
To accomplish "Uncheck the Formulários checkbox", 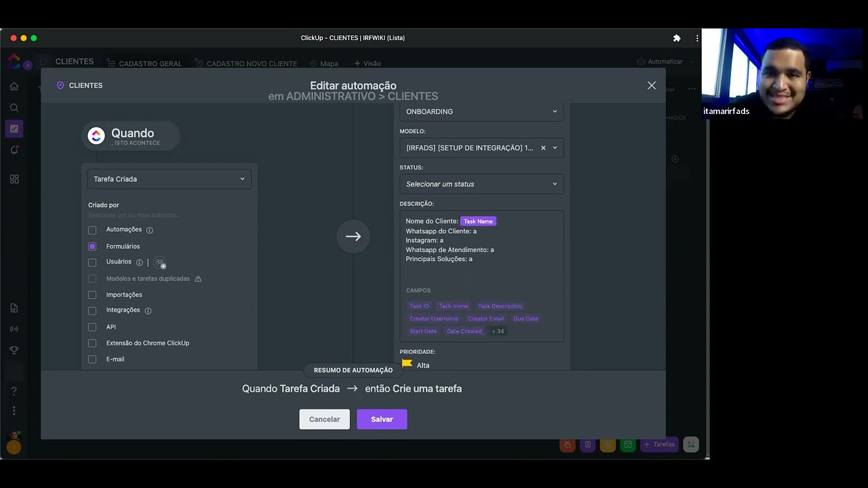I will 92,247.
